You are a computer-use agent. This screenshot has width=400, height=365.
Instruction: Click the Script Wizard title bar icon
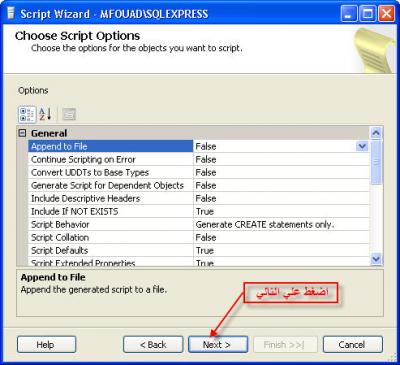pos(11,14)
